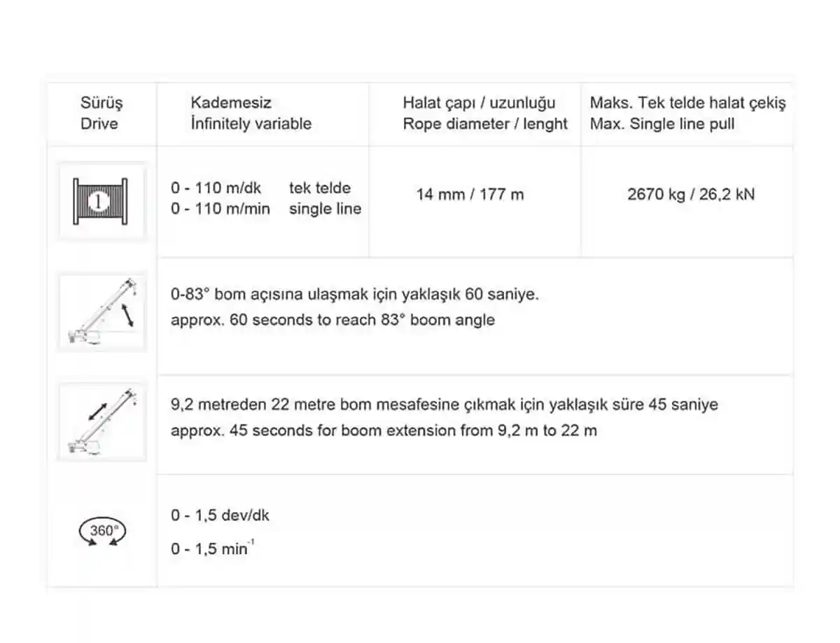Screen dimensions: 840x643
Task: Select 'Max. Single line pull' header text
Action: (662, 124)
